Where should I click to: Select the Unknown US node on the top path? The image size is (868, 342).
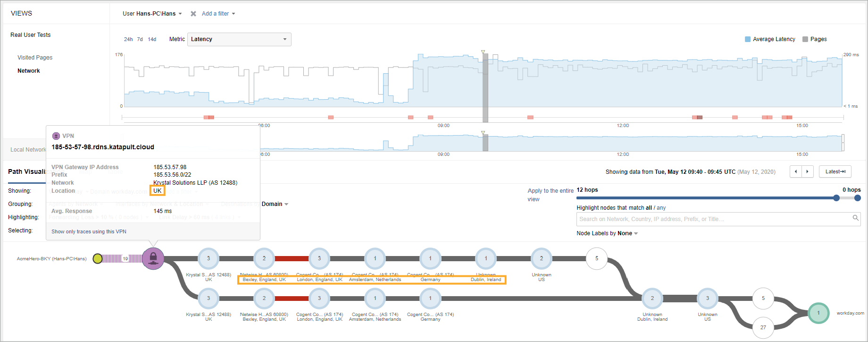click(x=541, y=258)
